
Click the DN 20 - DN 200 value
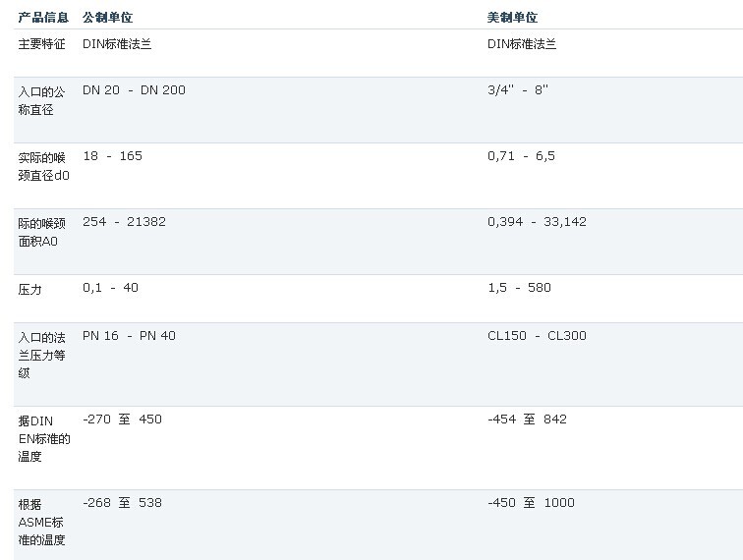pos(134,90)
